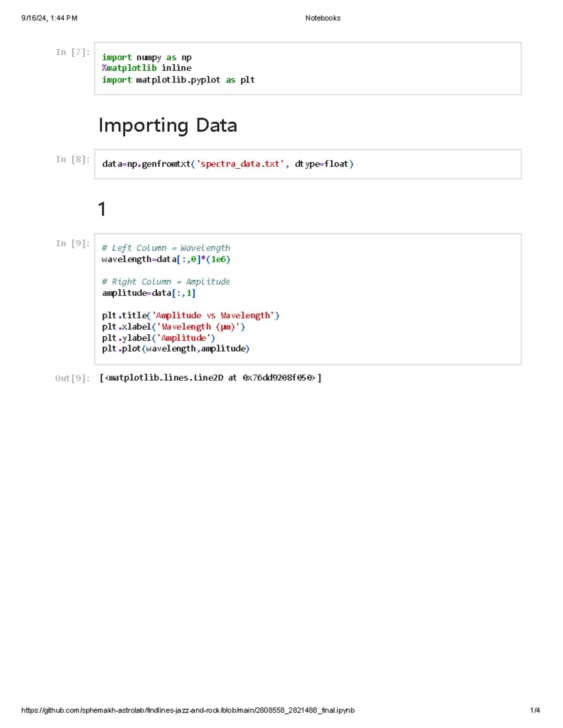The width and height of the screenshot is (563, 728).
Task: Click the markdown heading "1"
Action: pos(102,209)
